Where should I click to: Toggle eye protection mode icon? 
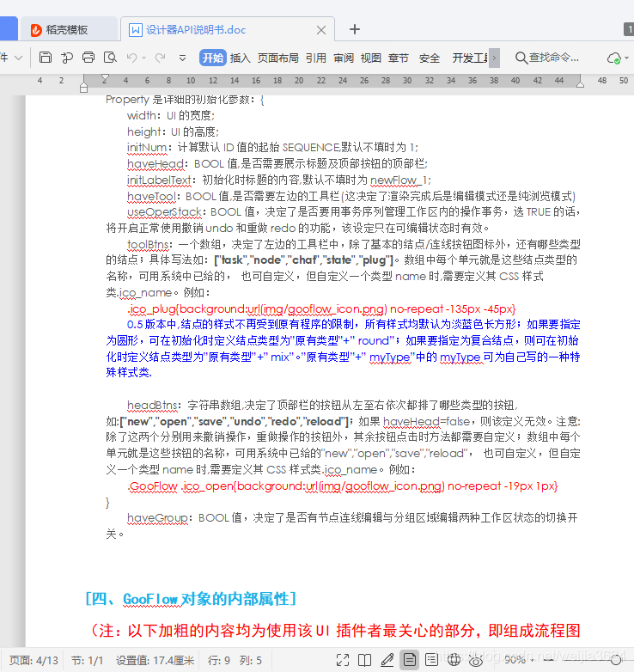476,661
